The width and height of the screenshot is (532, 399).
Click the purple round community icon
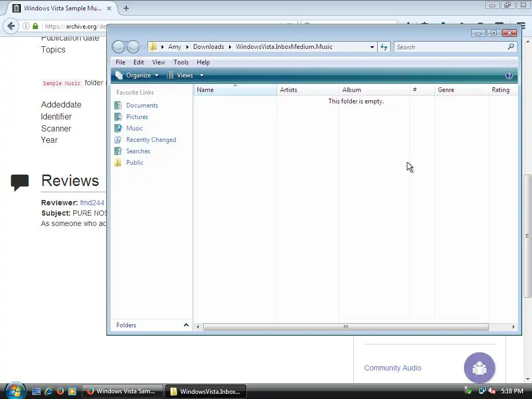[480, 368]
